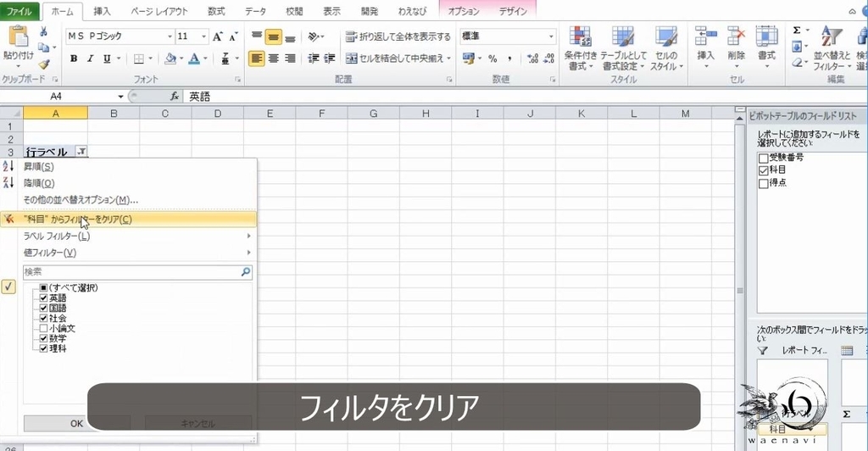Open the number format 標準 dropdown
This screenshot has width=868, height=451.
tap(551, 36)
